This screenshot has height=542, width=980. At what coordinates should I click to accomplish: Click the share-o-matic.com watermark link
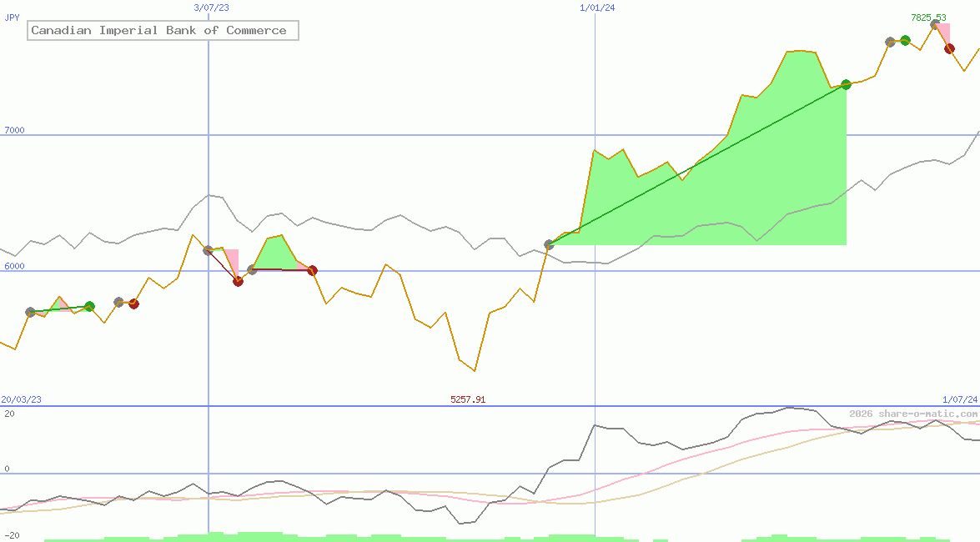pyautogui.click(x=913, y=414)
